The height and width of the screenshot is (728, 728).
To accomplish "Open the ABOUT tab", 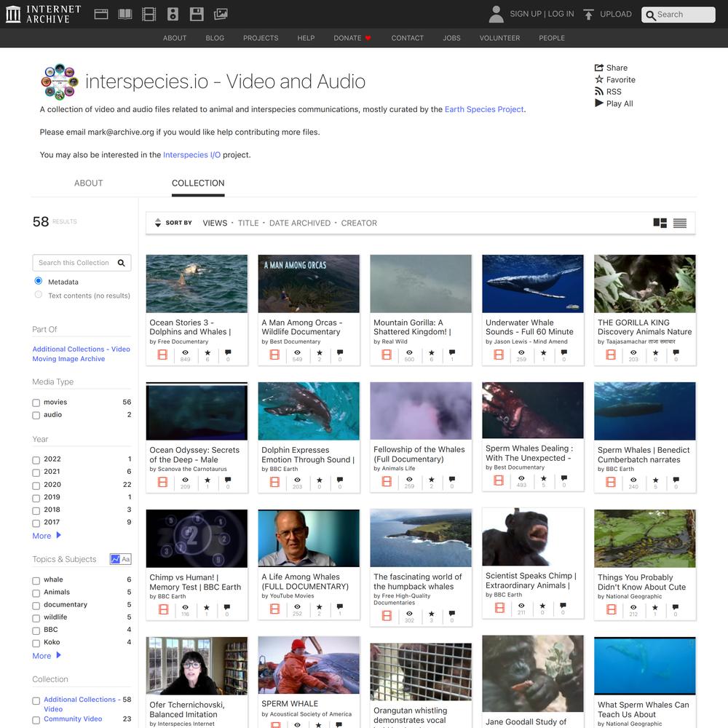I will coord(88,183).
